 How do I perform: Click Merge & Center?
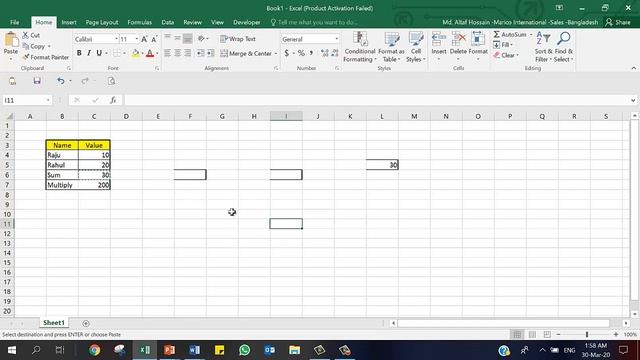(x=246, y=53)
